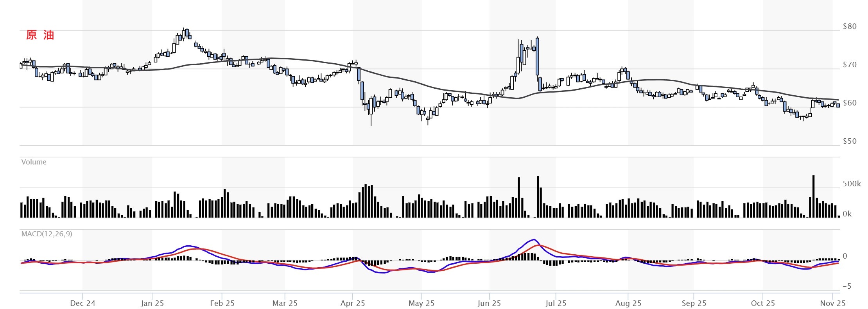Select the Oct 25 date label
Image resolution: width=868 pixels, height=309 pixels.
[762, 303]
